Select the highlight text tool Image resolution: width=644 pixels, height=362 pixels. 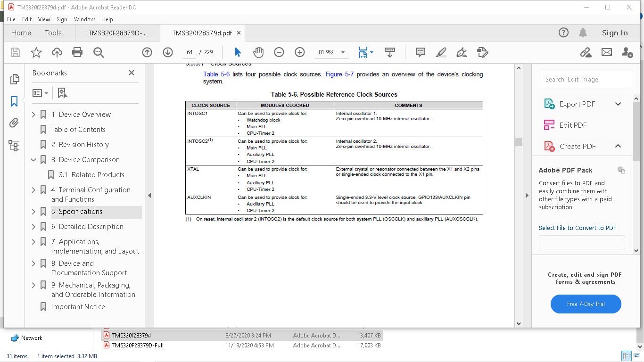point(441,52)
